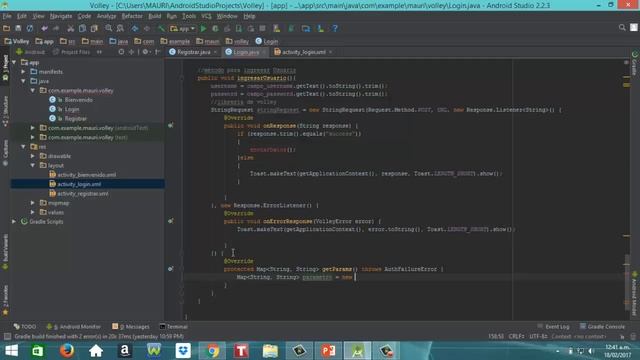Click the Open folder toolbar icon
The height and width of the screenshot is (360, 640).
tap(7, 29)
